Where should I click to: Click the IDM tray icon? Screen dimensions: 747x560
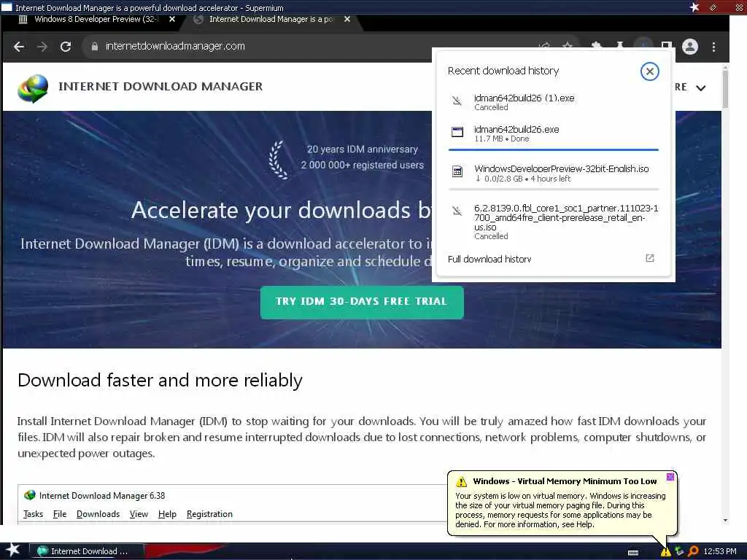679,551
